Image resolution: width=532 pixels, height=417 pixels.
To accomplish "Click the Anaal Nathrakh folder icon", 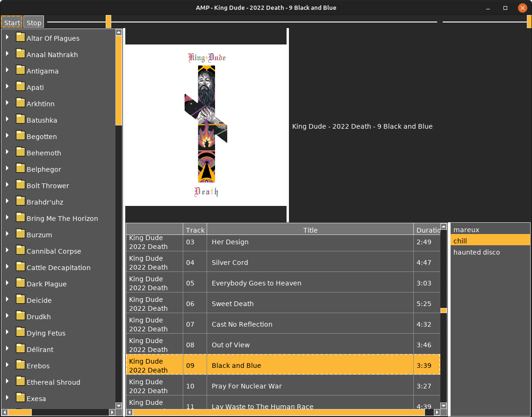I will click(x=21, y=53).
